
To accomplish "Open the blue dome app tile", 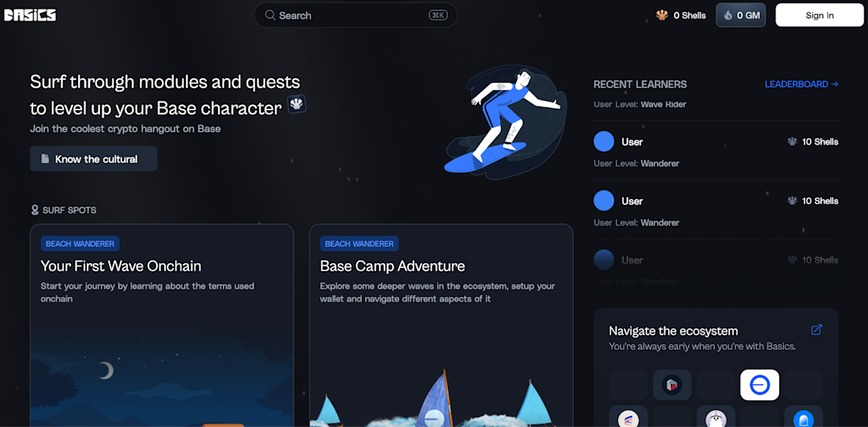I will [803, 417].
